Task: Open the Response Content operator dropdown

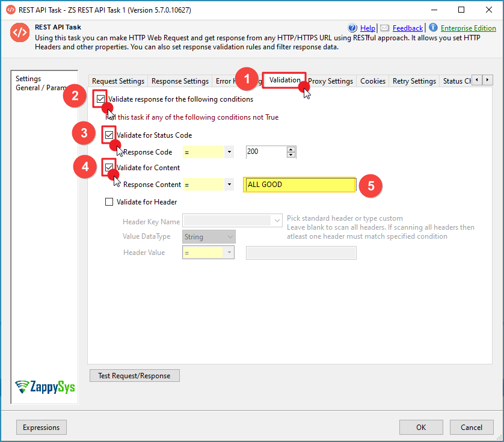Action: [229, 185]
